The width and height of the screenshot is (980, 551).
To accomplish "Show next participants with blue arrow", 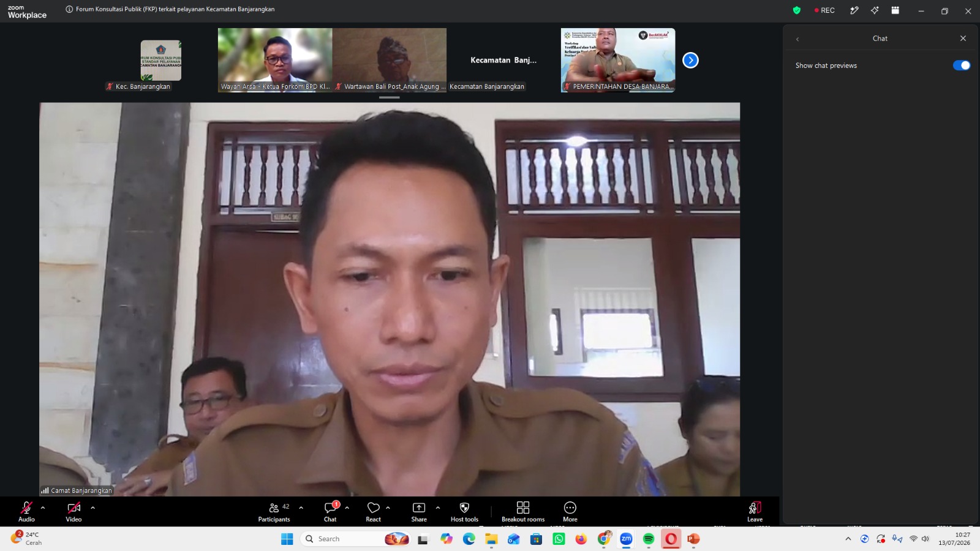I will 690,60.
